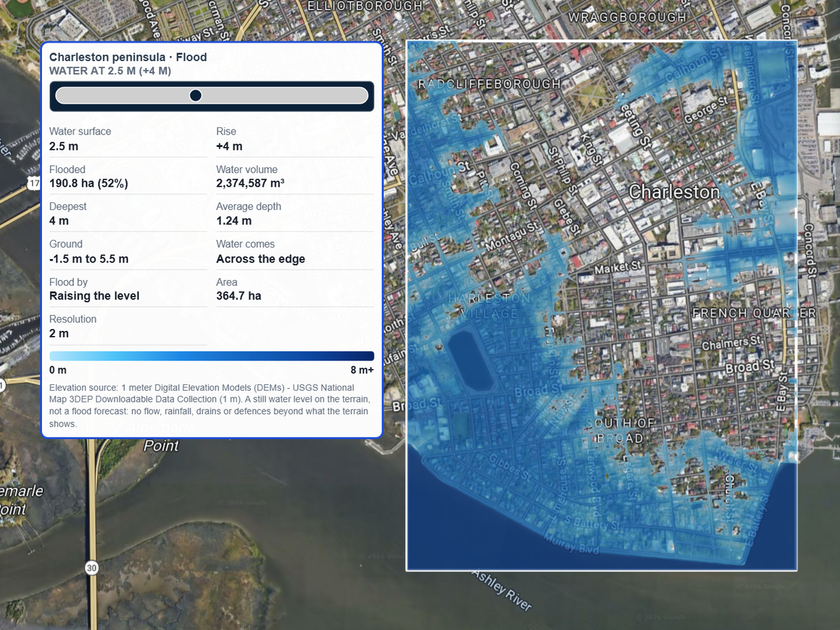Click the water level slider thumb

coord(196,95)
